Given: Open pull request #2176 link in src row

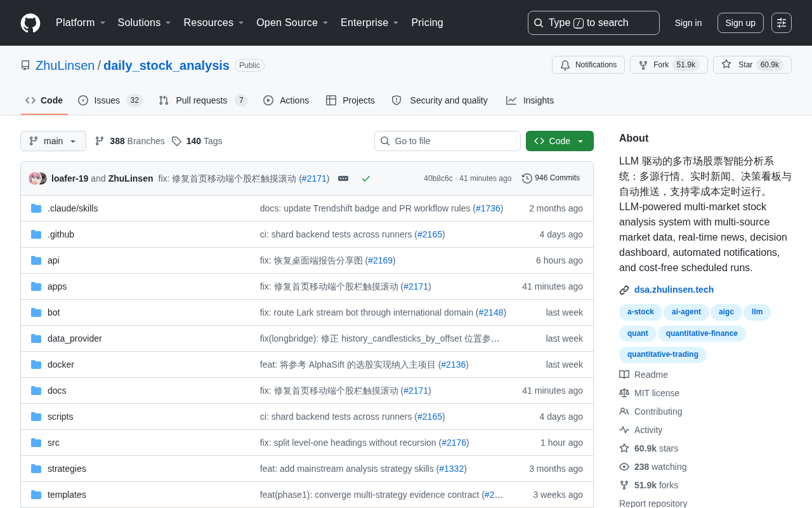Looking at the screenshot, I should (454, 443).
